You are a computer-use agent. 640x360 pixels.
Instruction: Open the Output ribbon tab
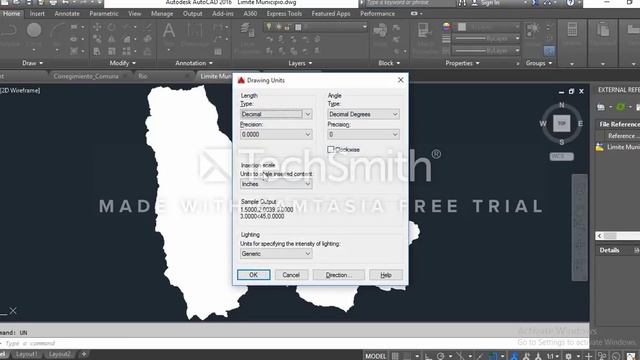click(192, 13)
